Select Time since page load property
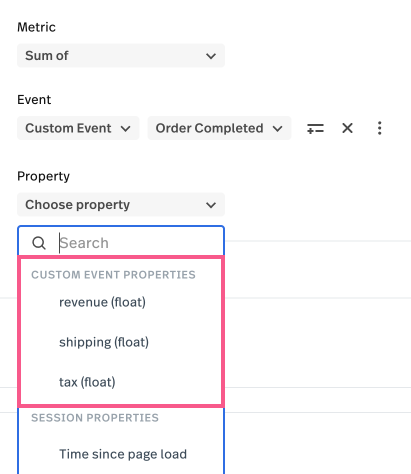411x474 pixels. coord(121,454)
